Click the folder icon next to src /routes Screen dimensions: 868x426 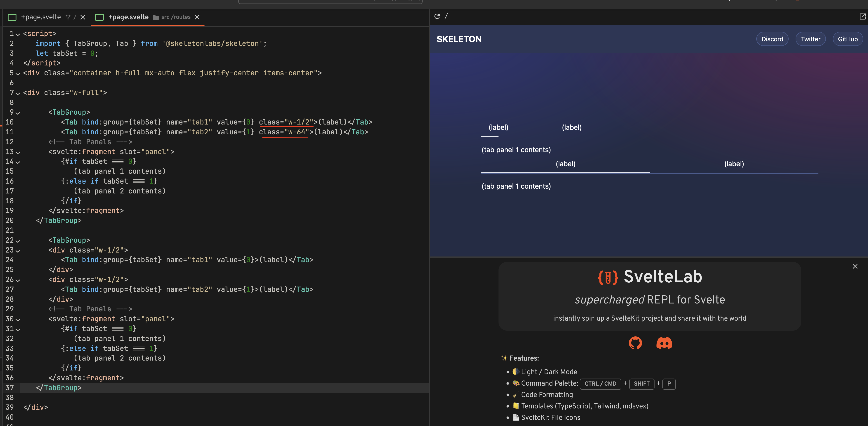click(x=155, y=17)
